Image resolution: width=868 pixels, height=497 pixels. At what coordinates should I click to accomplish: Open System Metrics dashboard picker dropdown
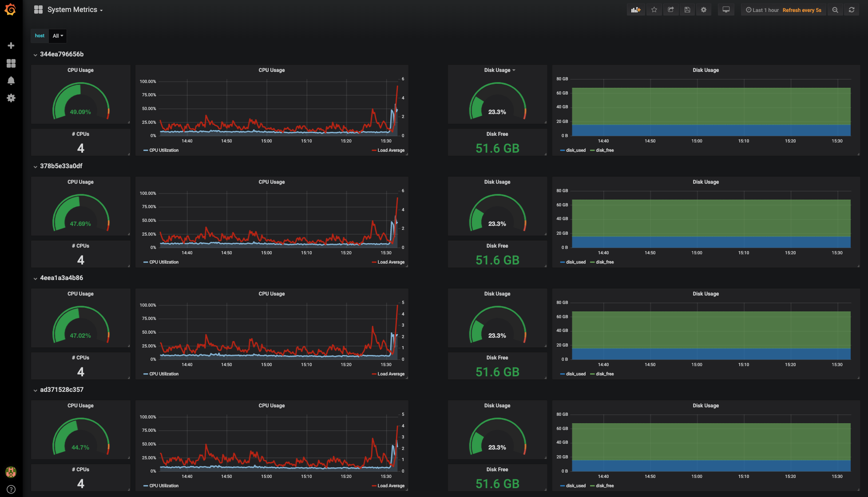tap(75, 10)
